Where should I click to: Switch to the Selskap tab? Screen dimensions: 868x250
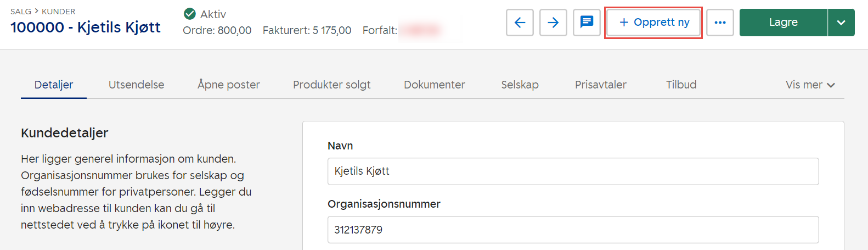tap(520, 85)
